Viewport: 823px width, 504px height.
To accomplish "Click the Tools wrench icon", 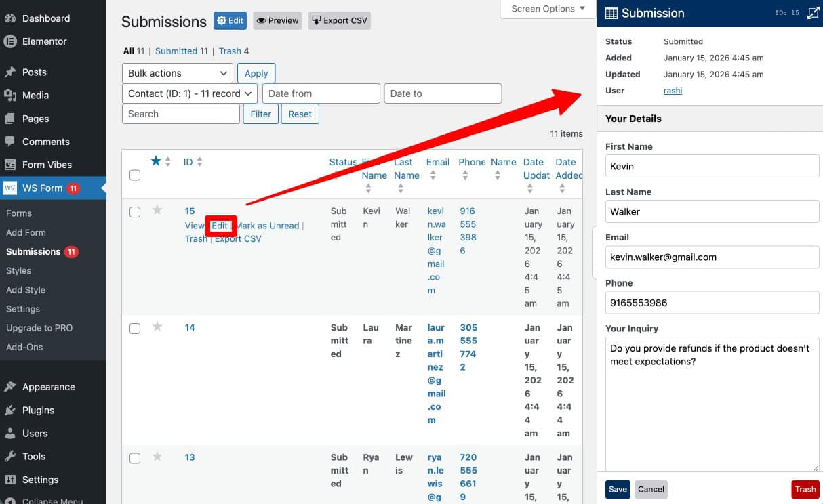I will (x=10, y=456).
